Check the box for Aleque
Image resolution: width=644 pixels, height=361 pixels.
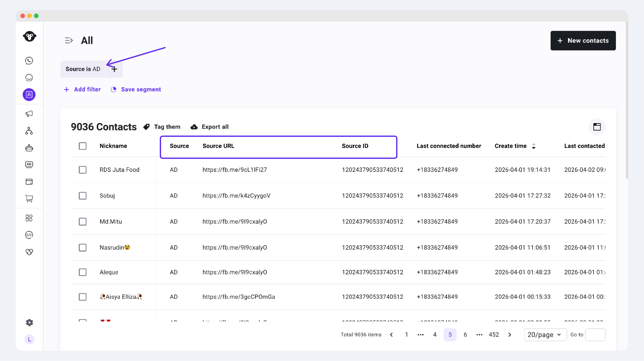tap(83, 272)
